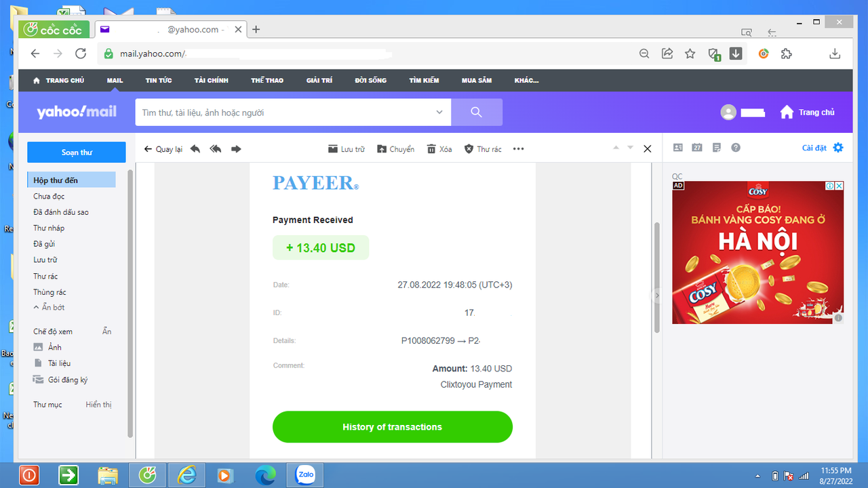Open Hộp thư đến inbox folder
The width and height of the screenshot is (868, 488).
71,180
